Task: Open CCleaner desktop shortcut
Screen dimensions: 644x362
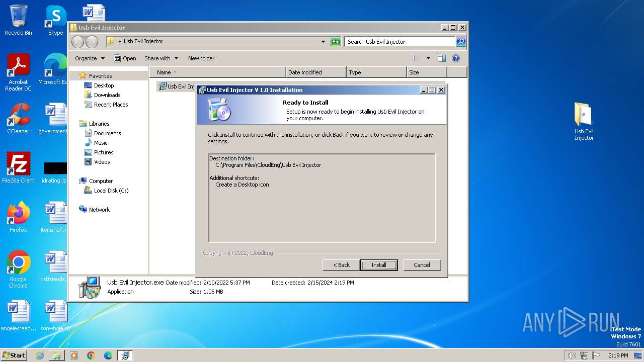Action: coord(18,119)
